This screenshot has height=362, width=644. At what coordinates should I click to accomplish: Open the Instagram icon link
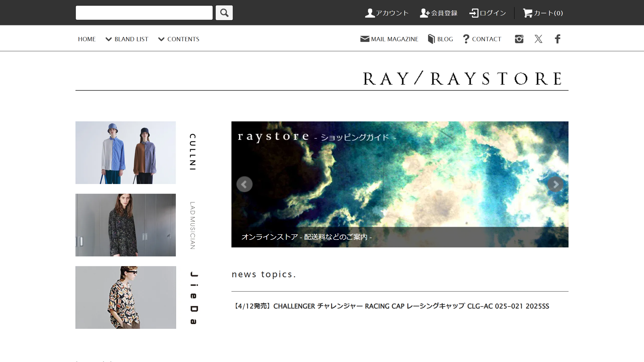click(x=519, y=39)
